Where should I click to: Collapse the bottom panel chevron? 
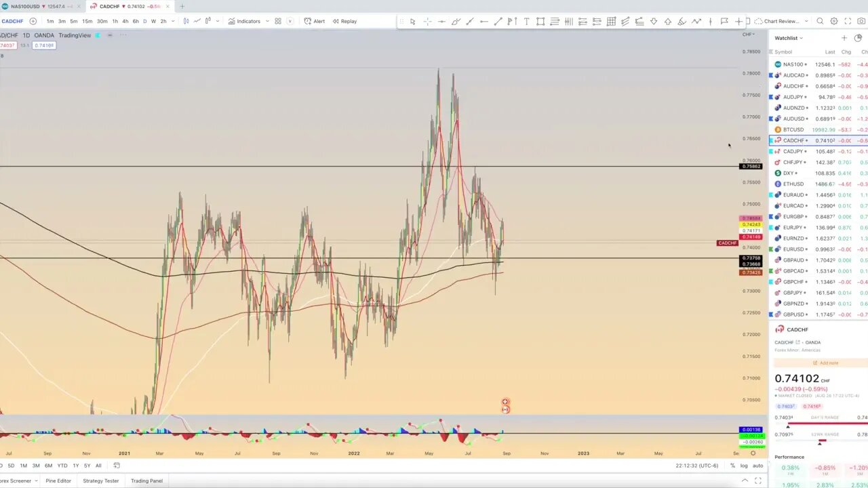[745, 481]
